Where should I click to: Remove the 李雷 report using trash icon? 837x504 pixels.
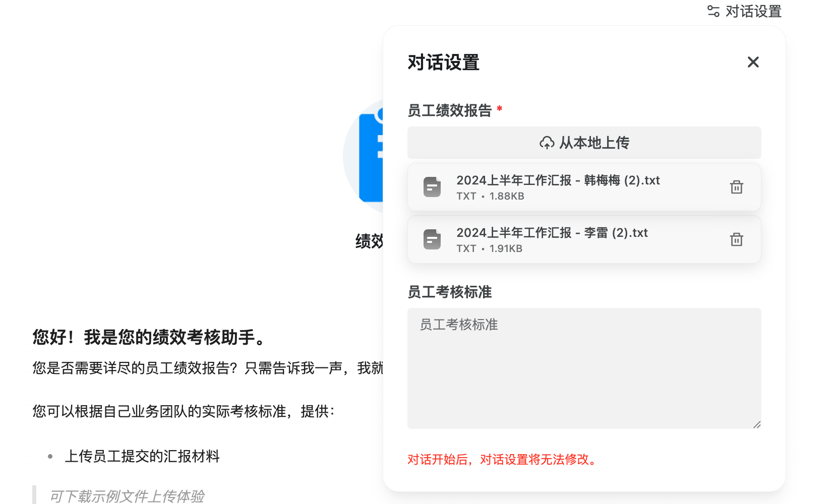[x=736, y=239]
